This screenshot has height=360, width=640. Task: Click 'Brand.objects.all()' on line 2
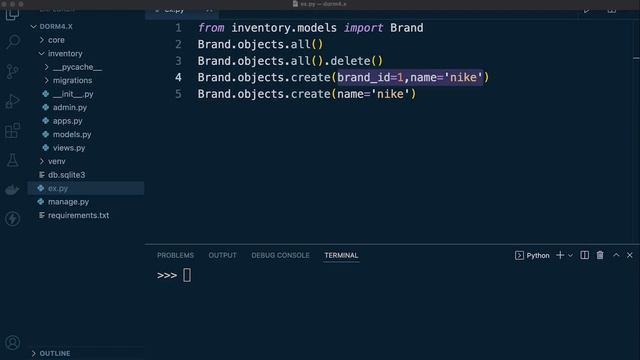[x=260, y=44]
